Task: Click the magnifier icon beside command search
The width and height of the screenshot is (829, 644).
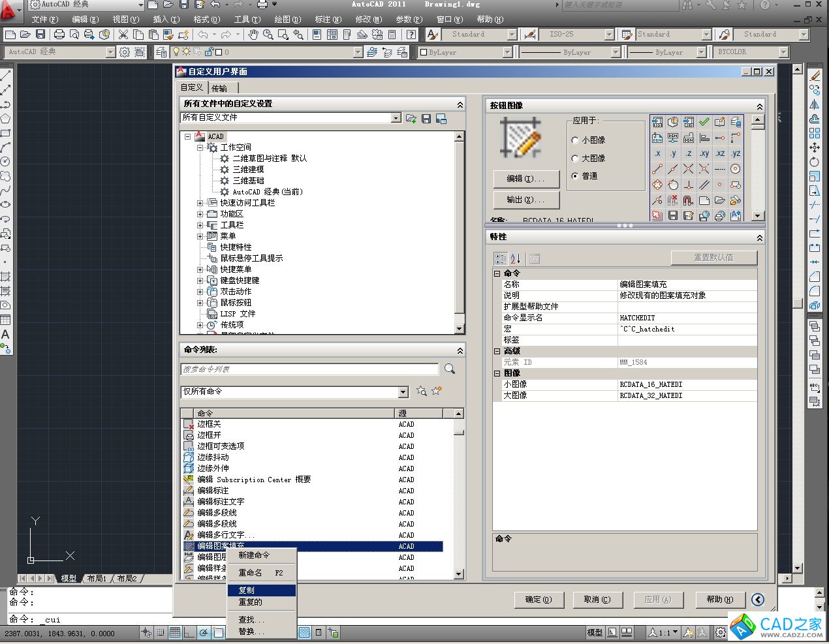Action: point(450,369)
